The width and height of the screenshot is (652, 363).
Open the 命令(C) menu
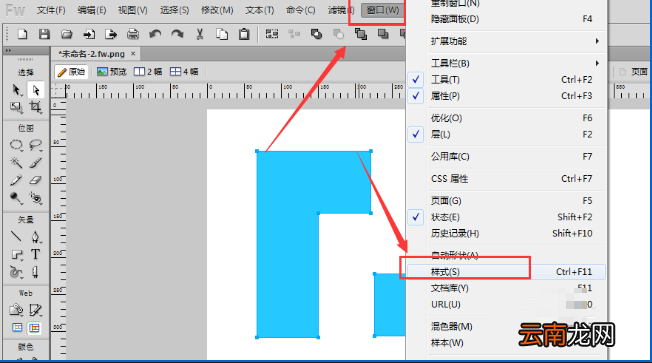point(301,10)
